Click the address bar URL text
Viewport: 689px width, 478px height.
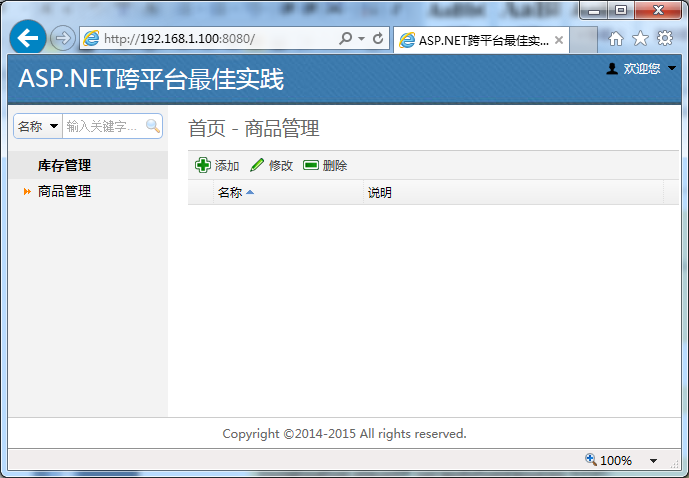pyautogui.click(x=179, y=39)
